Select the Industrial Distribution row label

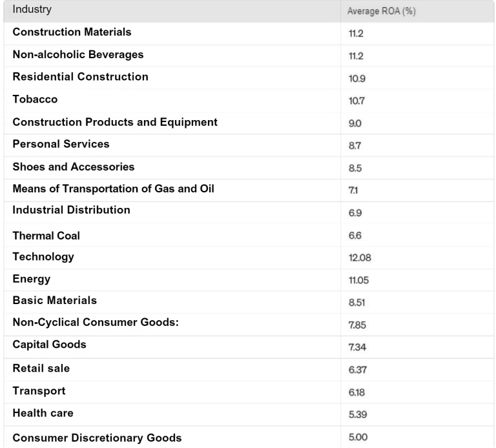72,210
